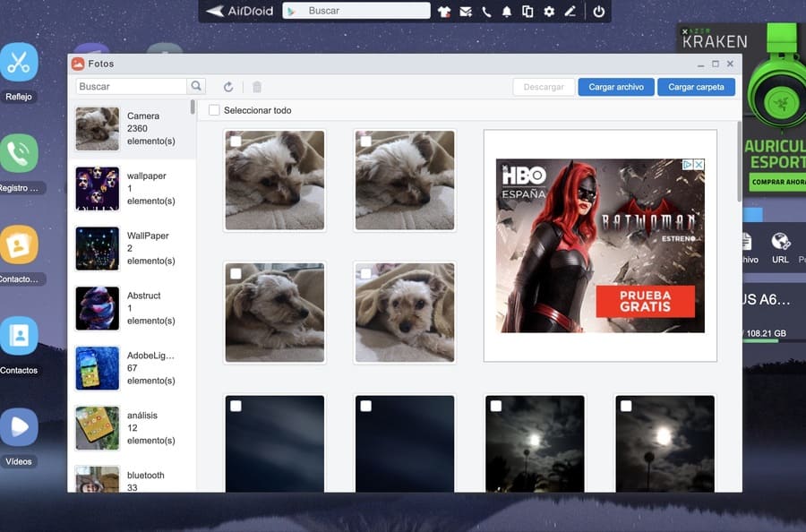Open AirDroid settings gear icon
The height and width of the screenshot is (532, 806).
(x=548, y=12)
